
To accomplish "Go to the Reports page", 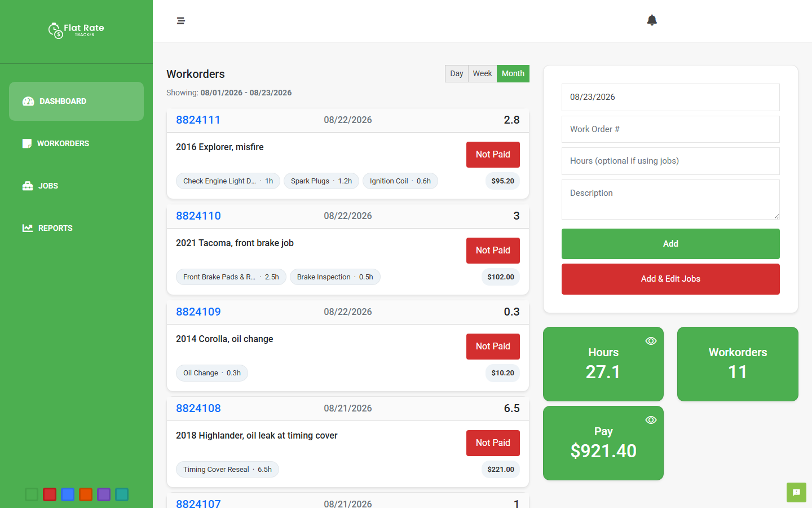I will (76, 228).
